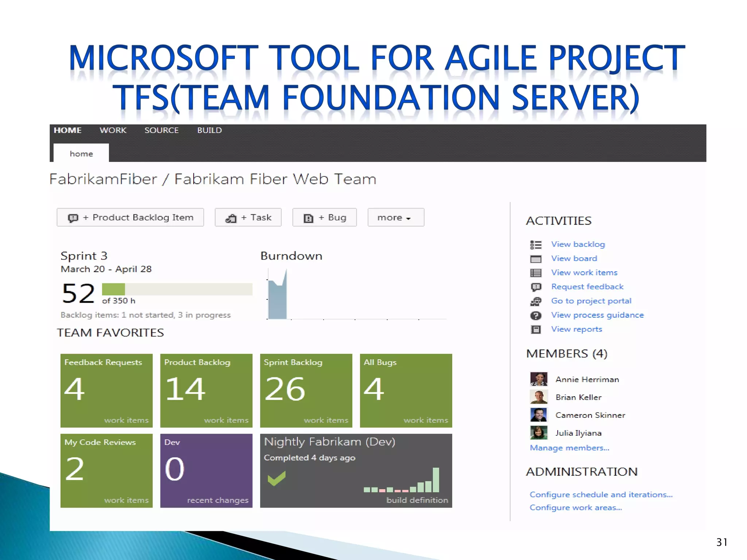Open the Nightly Fabrikam (Dev) build tile
The height and width of the screenshot is (560, 747).
(x=356, y=470)
